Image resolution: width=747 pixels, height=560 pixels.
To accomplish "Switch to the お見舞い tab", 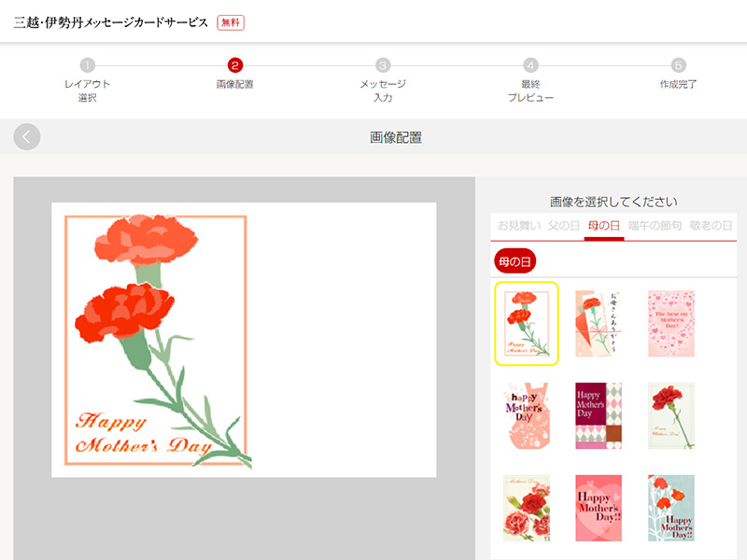I will (518, 226).
